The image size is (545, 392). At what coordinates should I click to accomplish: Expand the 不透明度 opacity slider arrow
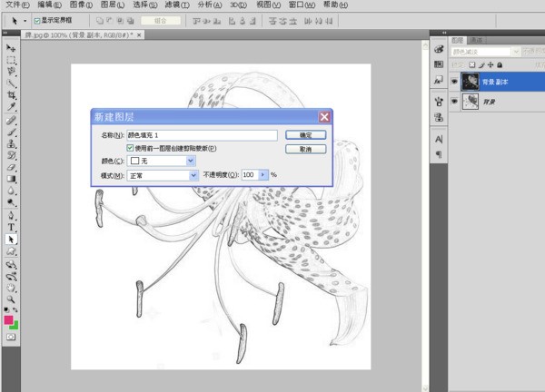coord(263,174)
